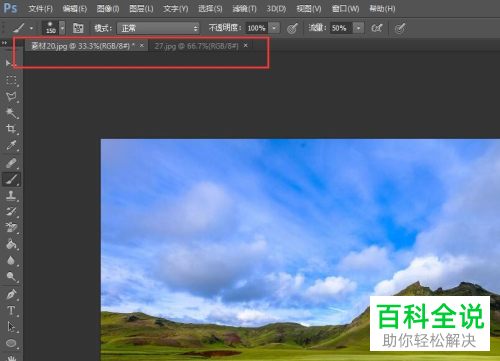The width and height of the screenshot is (500, 361).
Task: Select the Magic Wand tool
Action: click(11, 113)
